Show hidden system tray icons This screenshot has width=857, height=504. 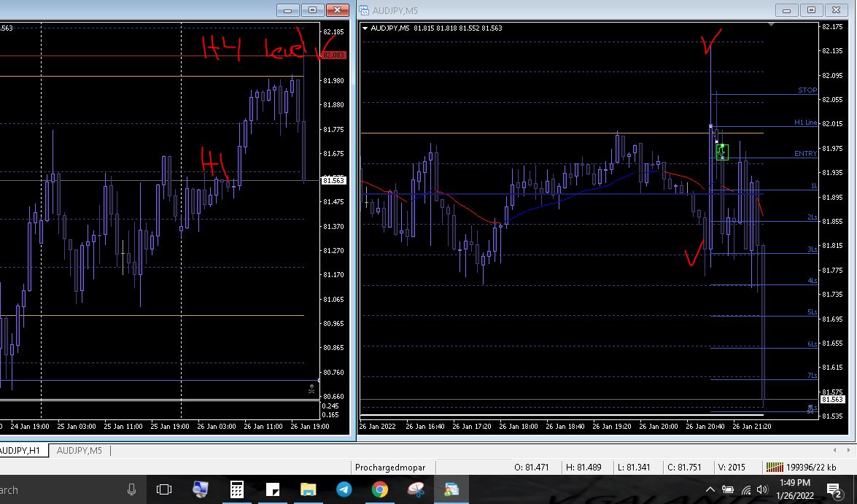(710, 489)
